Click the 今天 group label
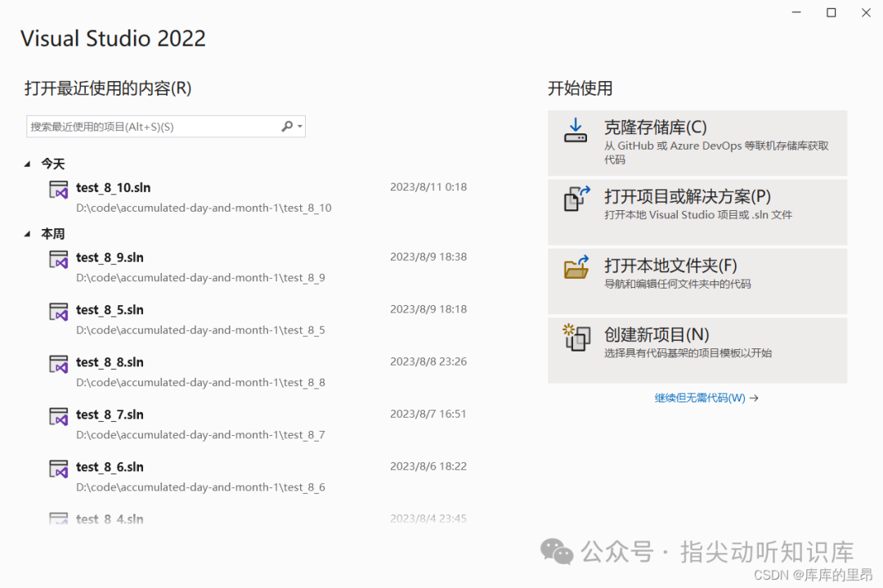Viewport: 883px width, 588px height. pos(53,164)
